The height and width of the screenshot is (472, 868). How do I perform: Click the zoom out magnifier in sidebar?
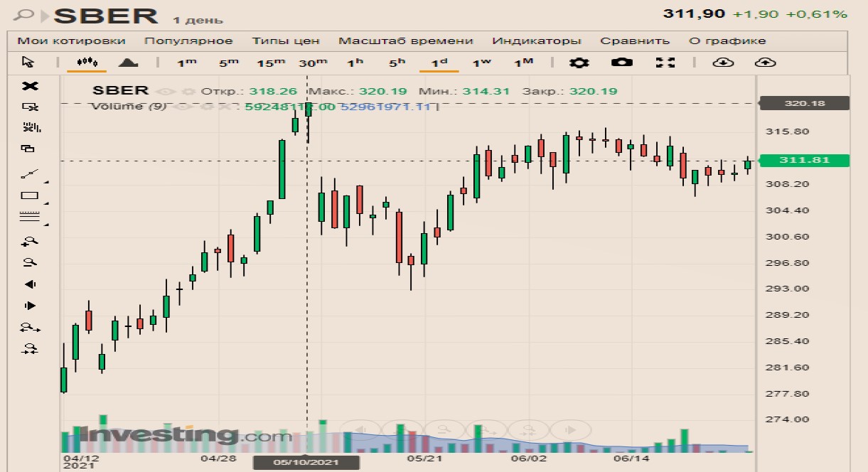pos(29,262)
